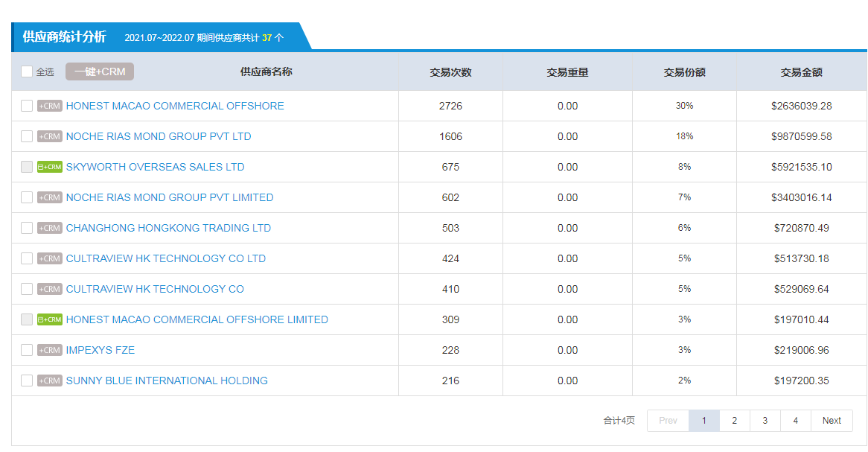This screenshot has width=868, height=452.
Task: Jump to page 3
Action: point(765,421)
